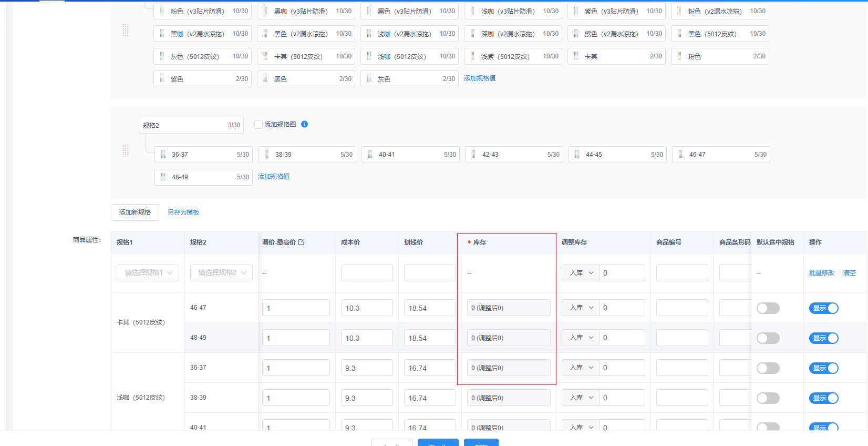This screenshot has width=868, height=446.
Task: Click the group drag handle left of 规格2
Action: 126,151
